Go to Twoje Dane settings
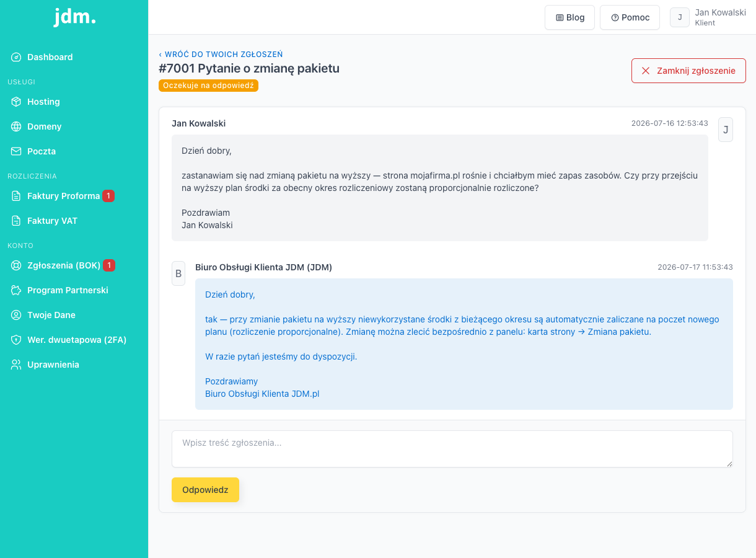The width and height of the screenshot is (756, 558). click(x=74, y=315)
